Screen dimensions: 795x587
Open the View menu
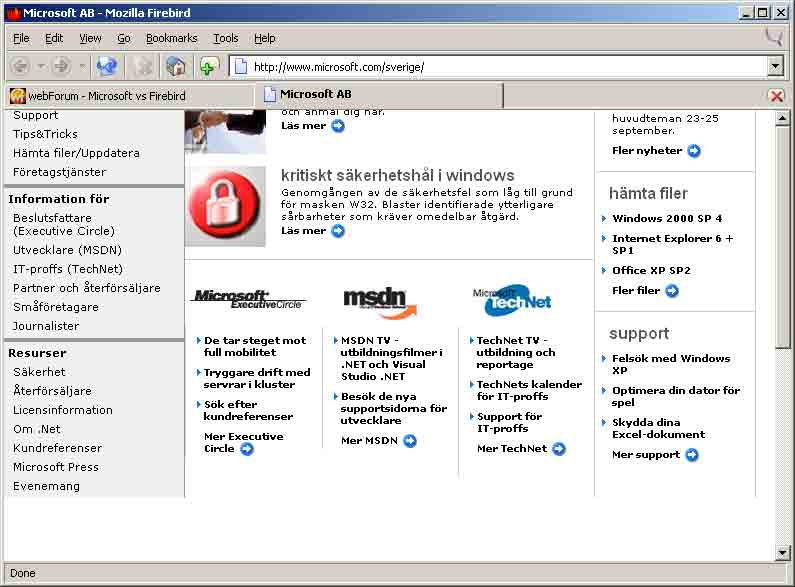tap(90, 39)
